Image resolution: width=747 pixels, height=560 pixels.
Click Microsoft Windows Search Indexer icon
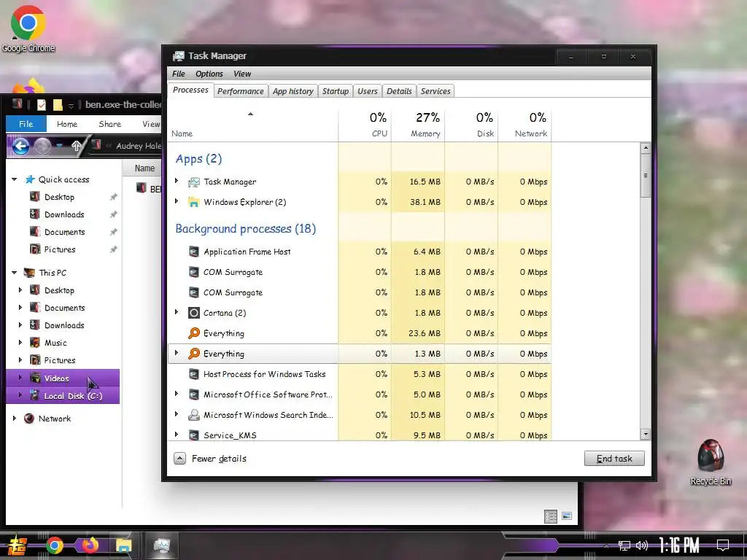pyautogui.click(x=193, y=415)
